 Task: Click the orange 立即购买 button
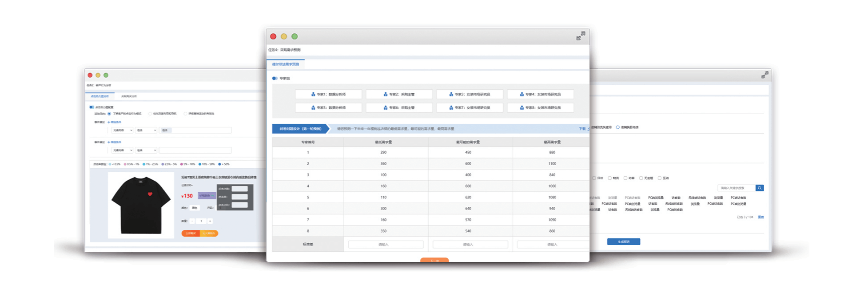tap(191, 233)
